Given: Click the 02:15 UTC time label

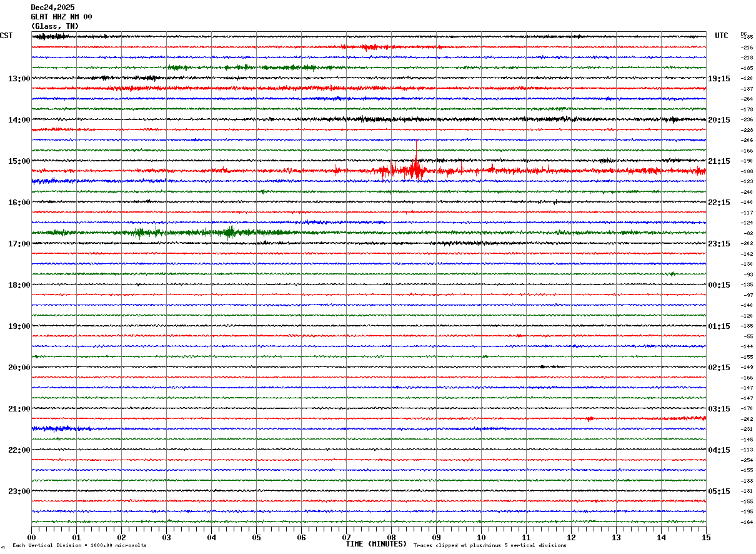Looking at the screenshot, I should pyautogui.click(x=719, y=368).
